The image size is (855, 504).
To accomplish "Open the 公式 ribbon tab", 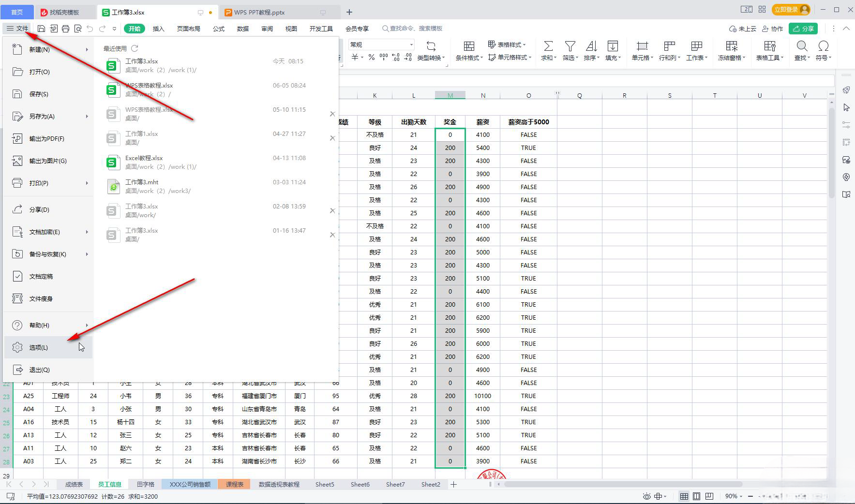I will click(219, 29).
